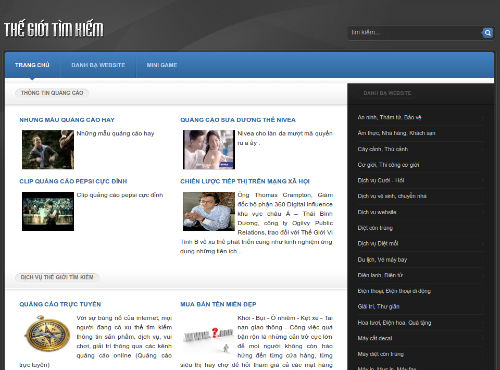Select the Du lịch, Vé máy bay category
The image size is (500, 370).
382,259
